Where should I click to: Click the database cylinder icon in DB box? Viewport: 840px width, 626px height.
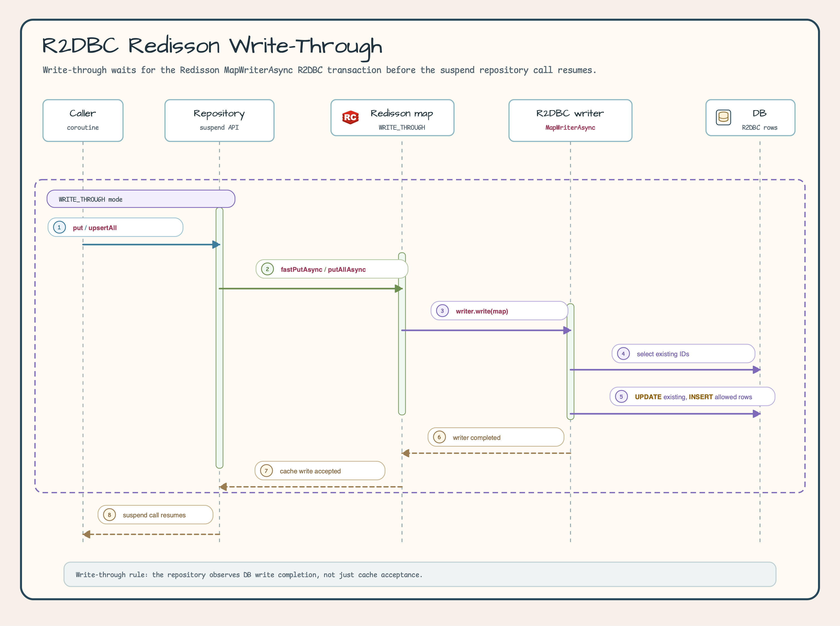pyautogui.click(x=723, y=117)
